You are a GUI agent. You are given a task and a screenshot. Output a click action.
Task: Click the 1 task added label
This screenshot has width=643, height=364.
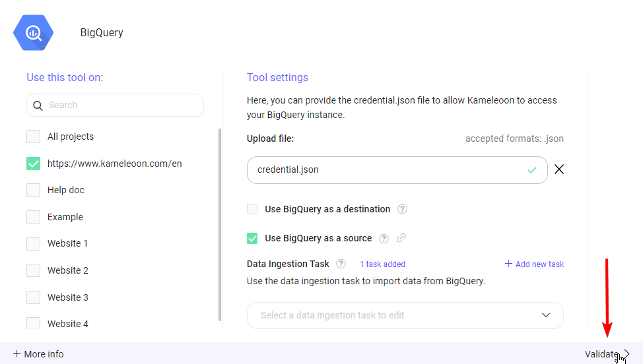point(382,264)
